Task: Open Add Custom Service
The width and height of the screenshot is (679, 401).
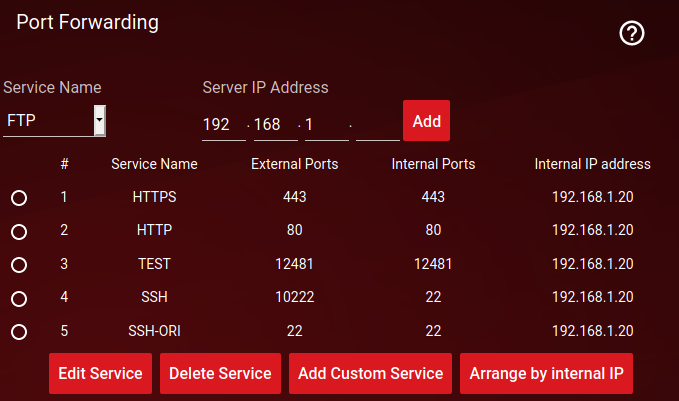Action: (x=370, y=373)
